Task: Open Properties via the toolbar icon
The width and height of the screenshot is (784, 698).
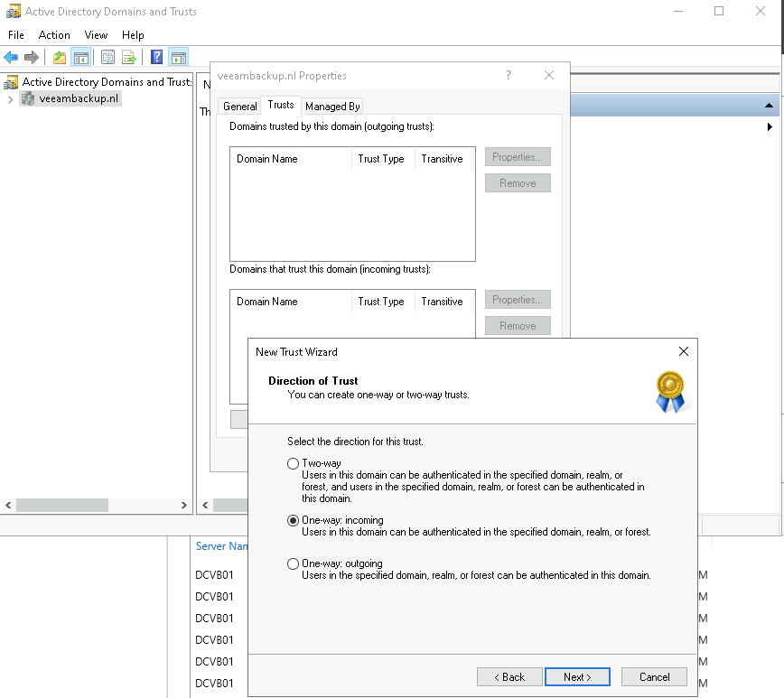Action: 107,58
